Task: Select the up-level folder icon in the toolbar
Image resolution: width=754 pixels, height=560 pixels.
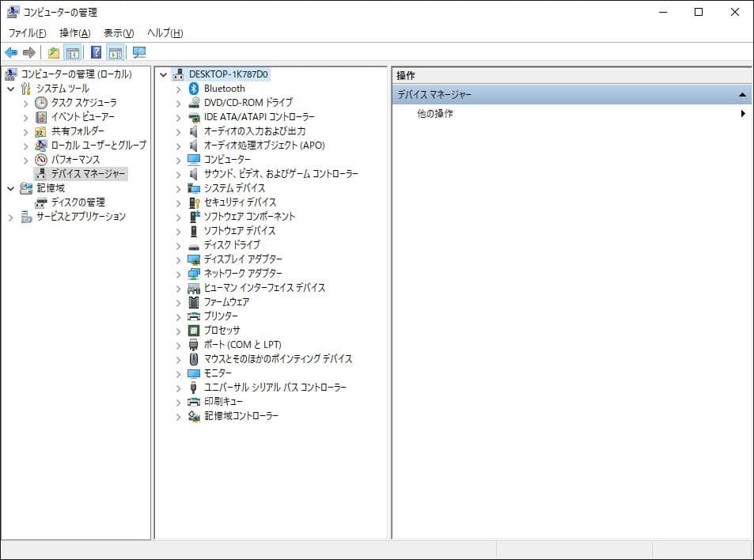Action: click(52, 52)
